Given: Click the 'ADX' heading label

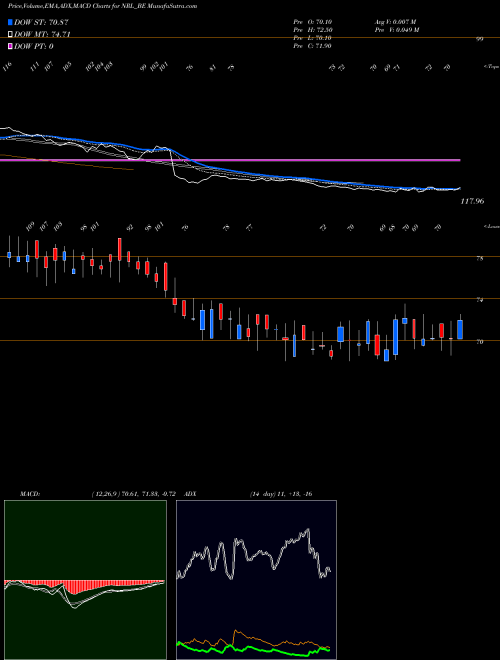Looking at the screenshot, I should 190,494.
